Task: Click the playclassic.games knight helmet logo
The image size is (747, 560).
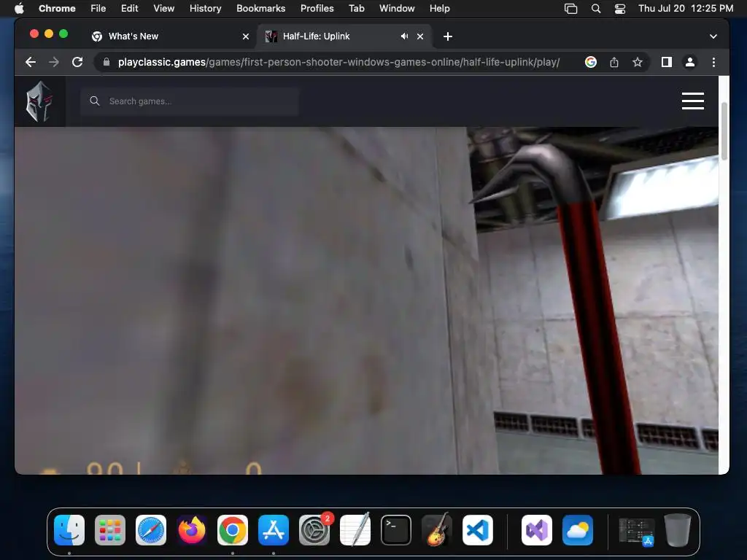Action: pos(39,101)
